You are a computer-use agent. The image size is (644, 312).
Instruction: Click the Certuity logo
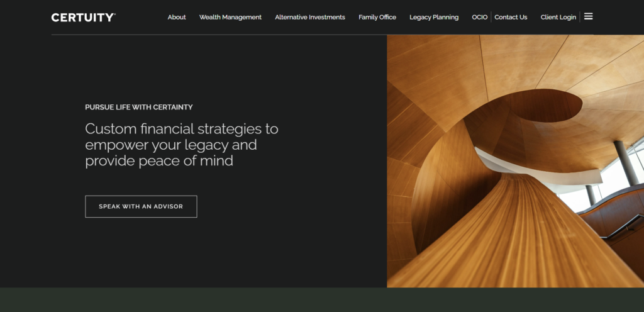(x=84, y=17)
